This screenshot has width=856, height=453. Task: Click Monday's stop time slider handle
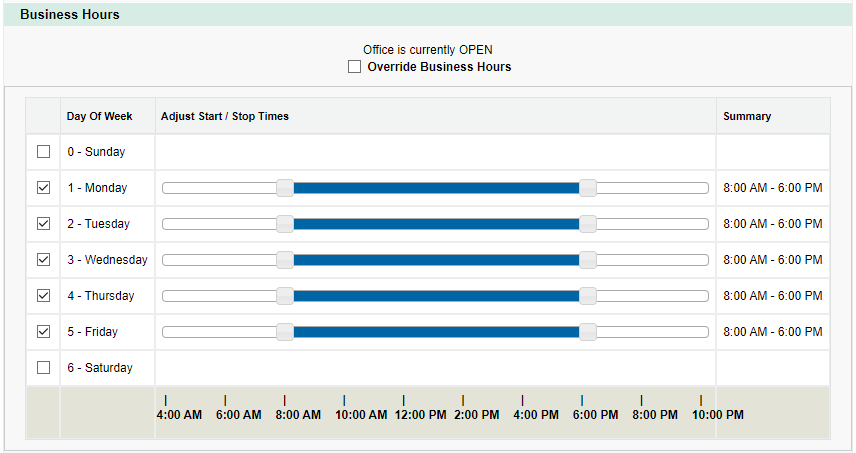[x=588, y=188]
